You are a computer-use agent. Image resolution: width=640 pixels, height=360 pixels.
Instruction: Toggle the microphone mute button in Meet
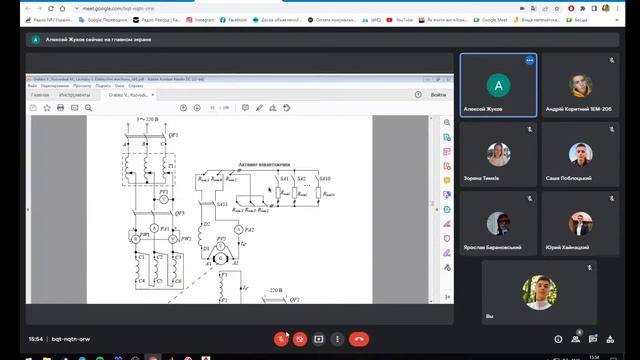pos(281,339)
